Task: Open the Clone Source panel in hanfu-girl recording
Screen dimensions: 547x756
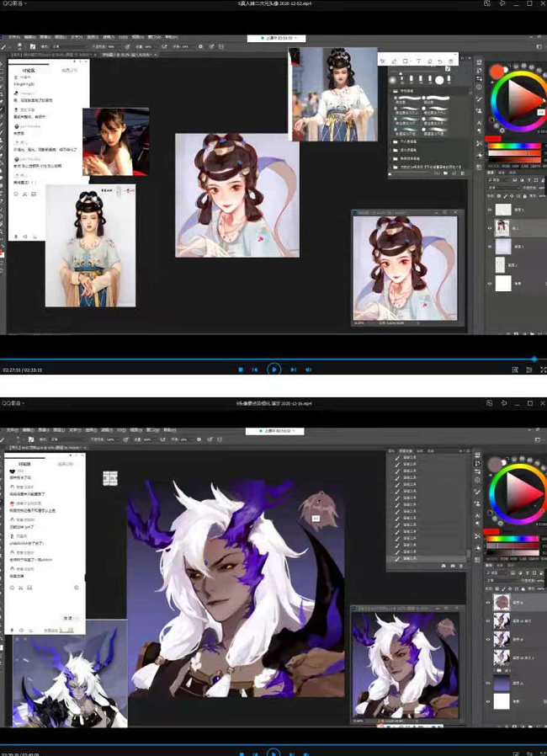Action: pyautogui.click(x=479, y=110)
